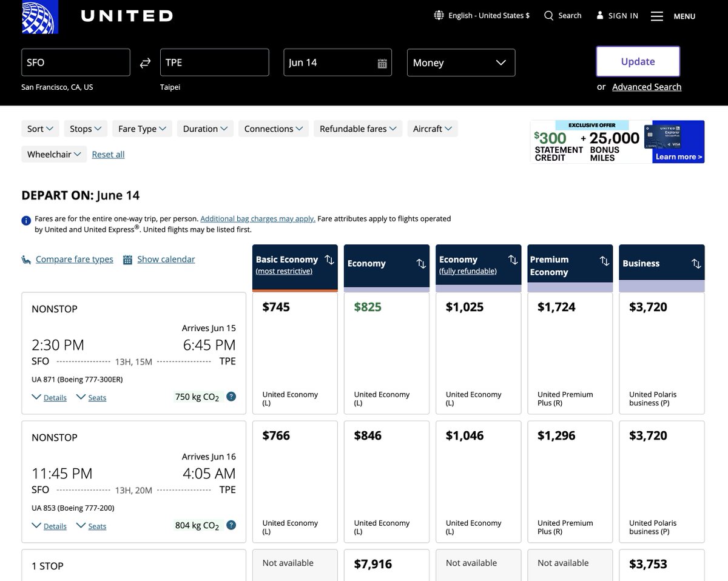Swap origin and destination airports

145,63
